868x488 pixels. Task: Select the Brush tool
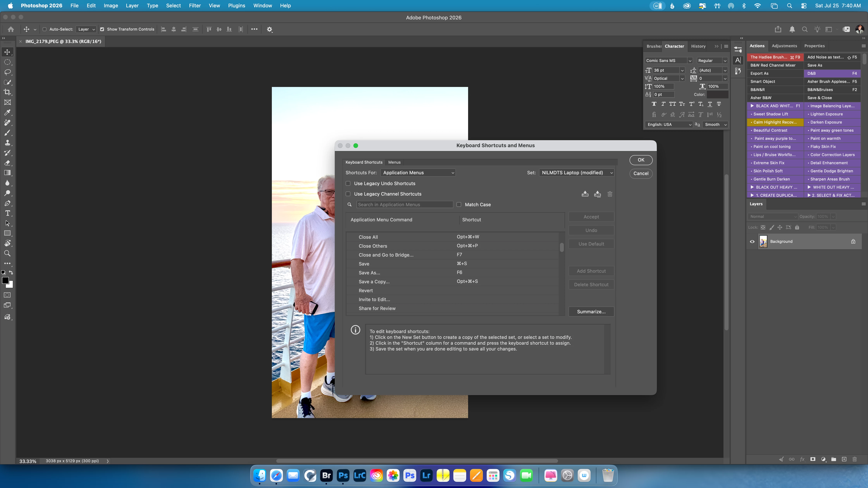point(7,132)
